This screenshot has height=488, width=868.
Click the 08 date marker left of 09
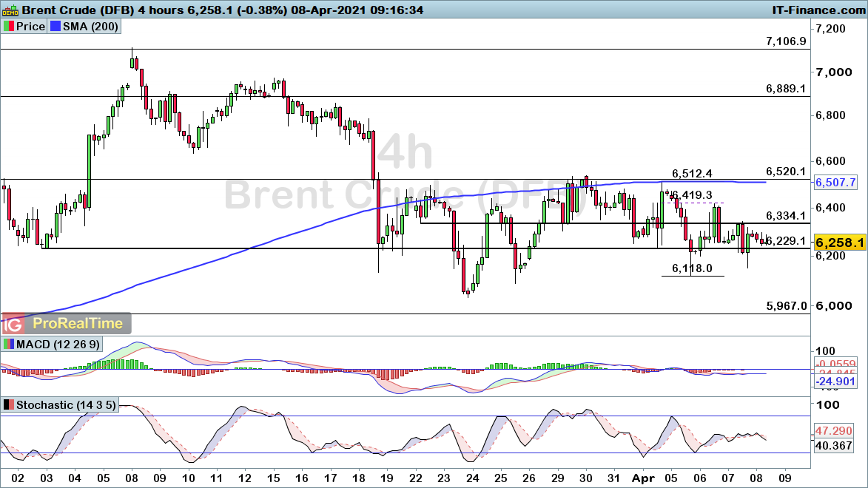pyautogui.click(x=756, y=478)
